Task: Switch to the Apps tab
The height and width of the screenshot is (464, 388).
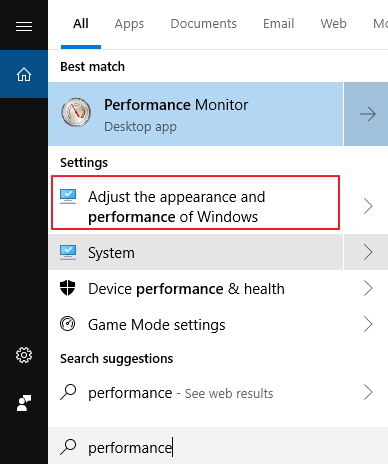Action: pos(129,24)
